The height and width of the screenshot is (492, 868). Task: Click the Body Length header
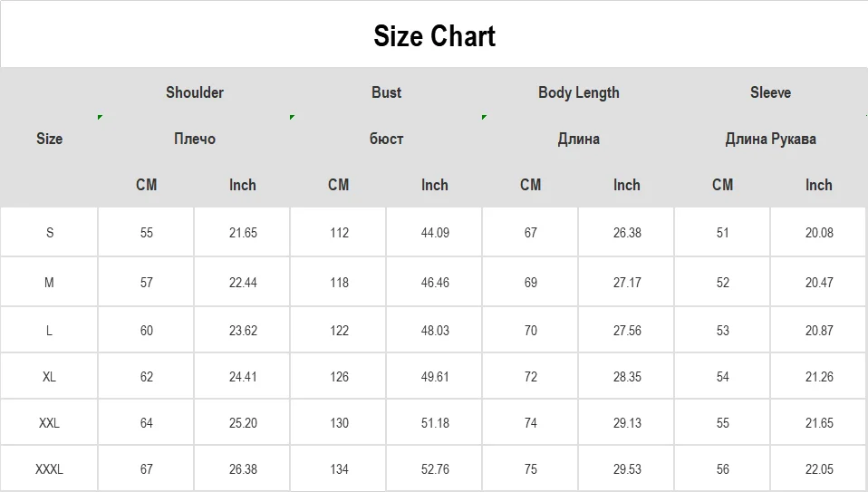coord(578,92)
